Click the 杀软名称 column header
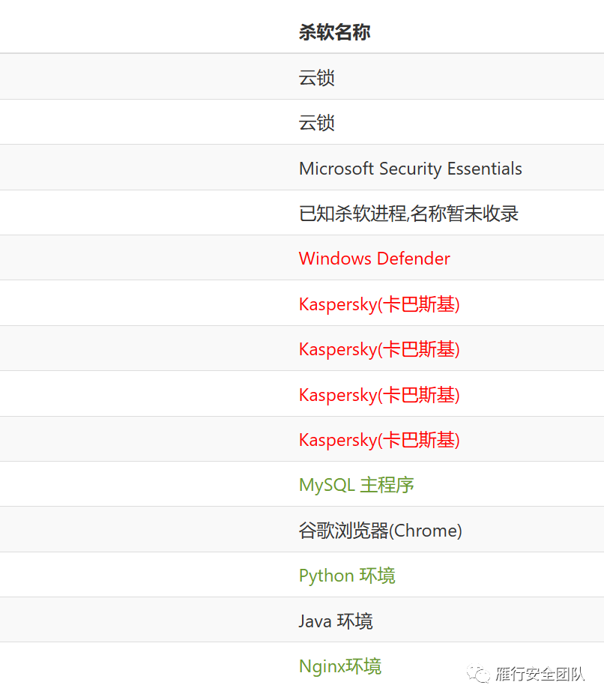Image resolution: width=604 pixels, height=700 pixels. 334,32
